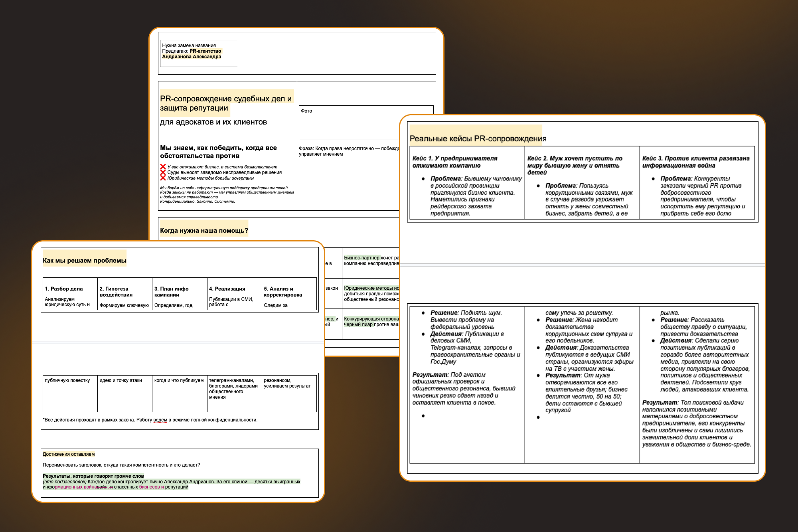
Task: Click cell 'резонансом, усиливаем результат'
Action: coord(289,394)
